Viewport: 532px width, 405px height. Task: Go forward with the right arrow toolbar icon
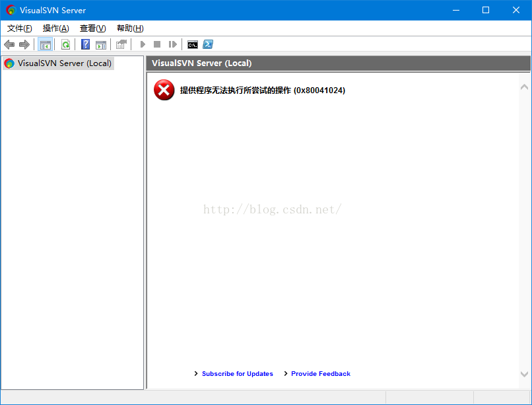coord(24,44)
